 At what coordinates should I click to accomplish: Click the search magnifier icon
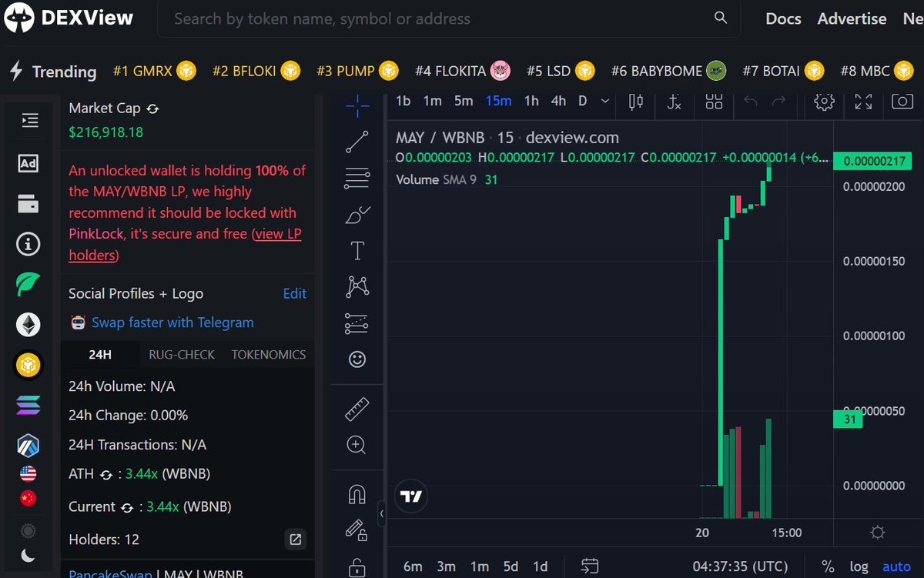point(721,18)
